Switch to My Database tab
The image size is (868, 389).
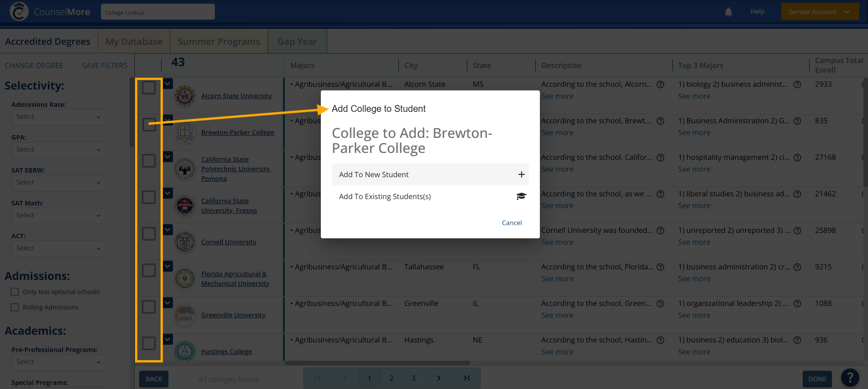(134, 42)
